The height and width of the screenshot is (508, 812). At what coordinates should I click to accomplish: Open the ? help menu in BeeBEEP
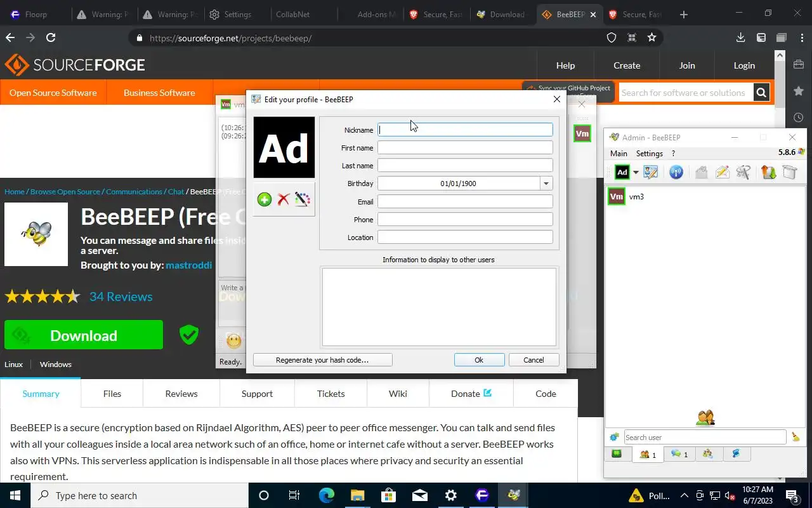673,153
